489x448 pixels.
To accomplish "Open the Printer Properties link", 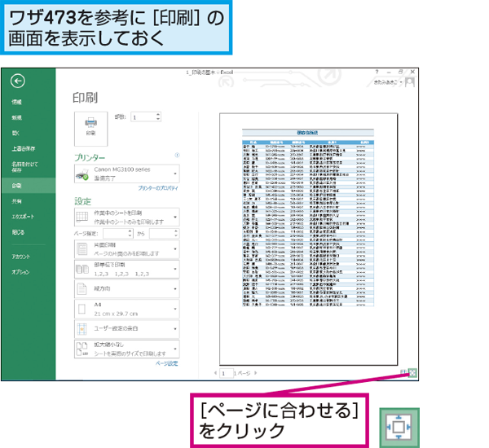I will click(x=158, y=188).
